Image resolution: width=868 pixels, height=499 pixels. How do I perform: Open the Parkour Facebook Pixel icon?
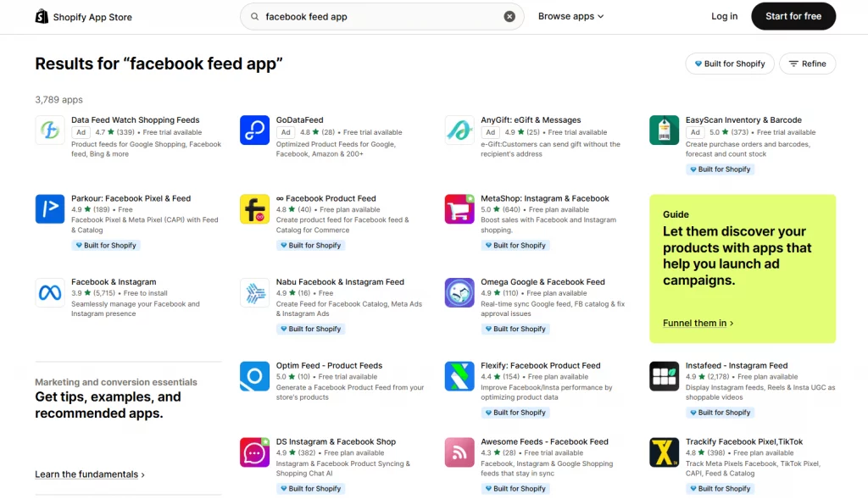pos(50,209)
